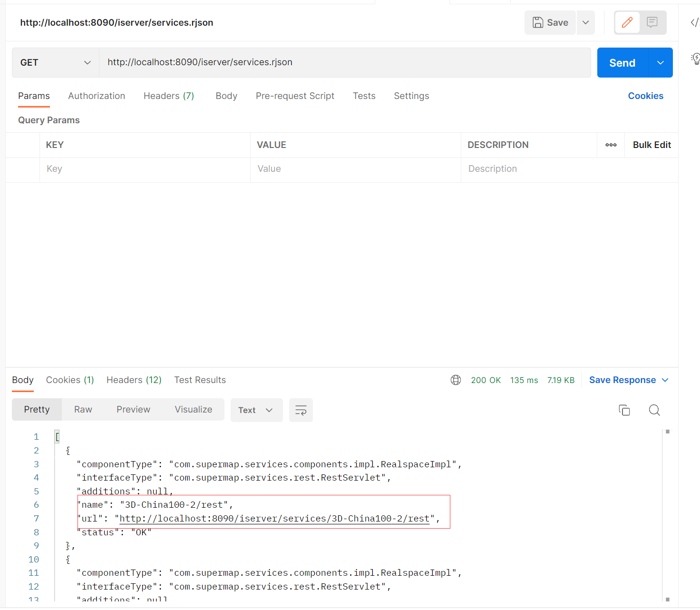Click line number 10 in the response
Screen dimensions: 700x610
click(x=34, y=560)
